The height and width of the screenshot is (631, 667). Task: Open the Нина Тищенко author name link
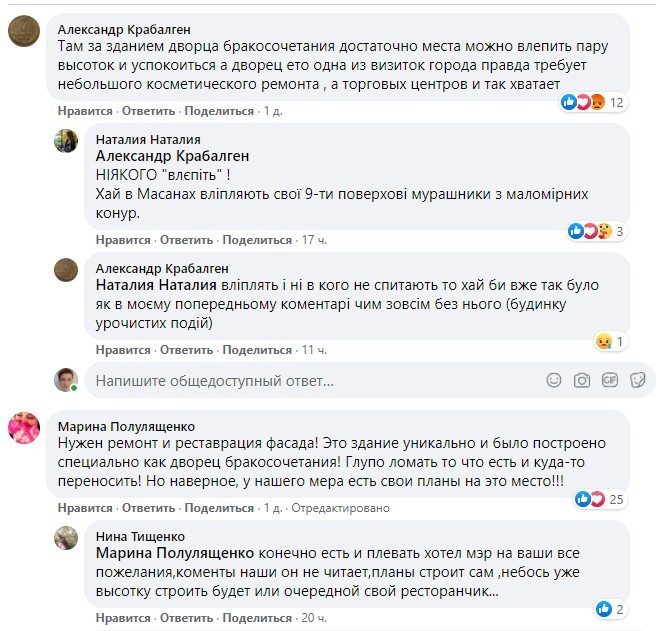[140, 536]
